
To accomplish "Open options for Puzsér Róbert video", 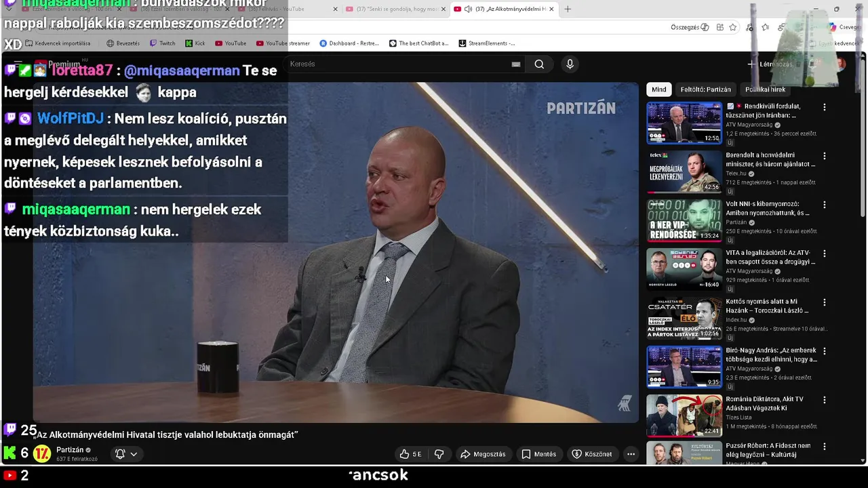I will click(825, 447).
